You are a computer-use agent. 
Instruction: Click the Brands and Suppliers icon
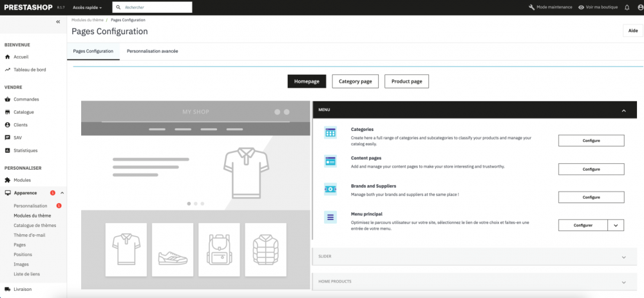pos(330,189)
